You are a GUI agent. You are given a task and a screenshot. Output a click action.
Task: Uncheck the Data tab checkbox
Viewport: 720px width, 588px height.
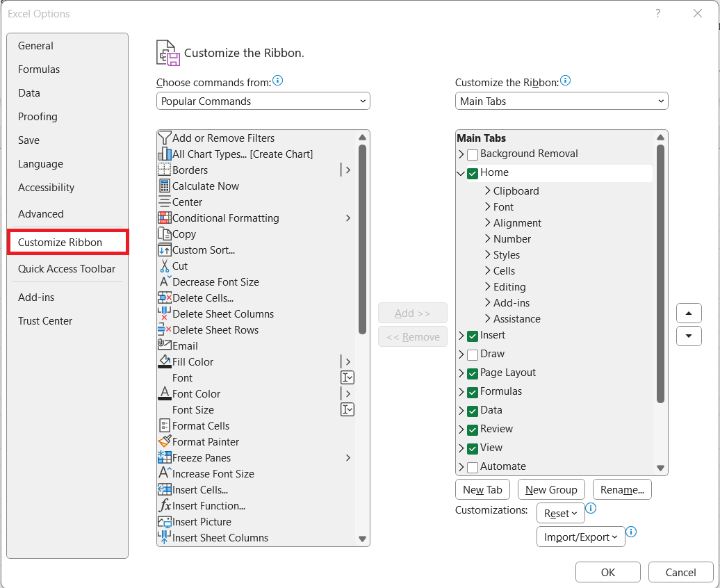click(473, 411)
